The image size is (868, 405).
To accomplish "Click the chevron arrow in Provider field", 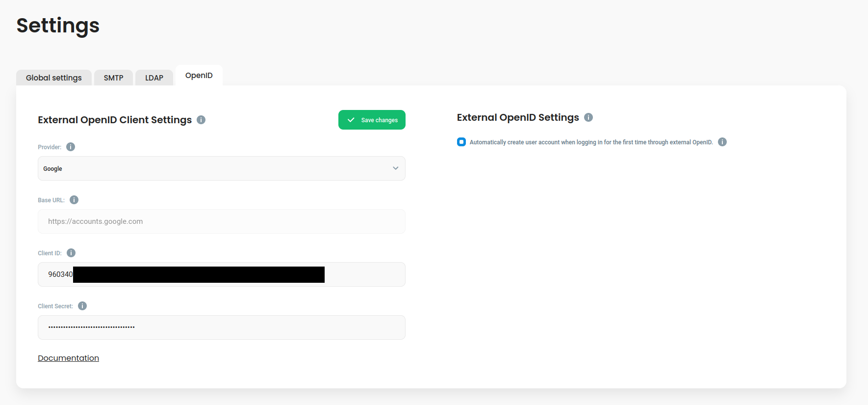I will pyautogui.click(x=395, y=168).
